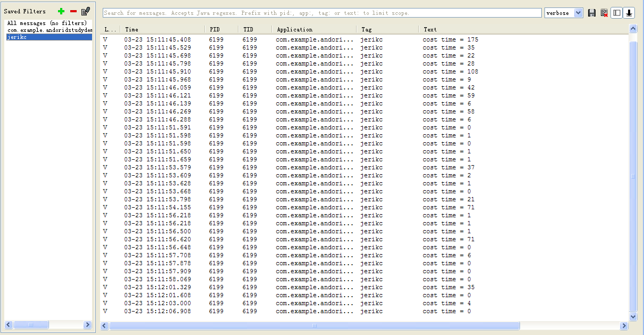Click the PID column header

[x=214, y=30]
